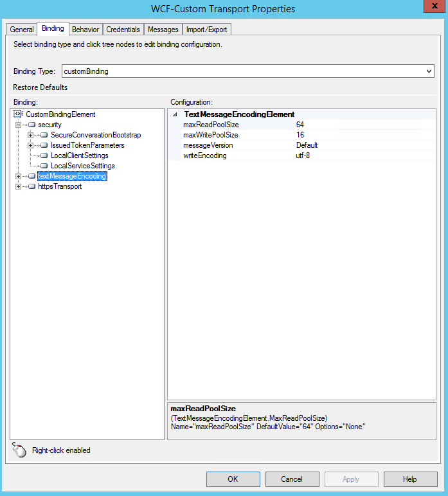
Task: Click the security node folder icon
Action: coord(31,125)
